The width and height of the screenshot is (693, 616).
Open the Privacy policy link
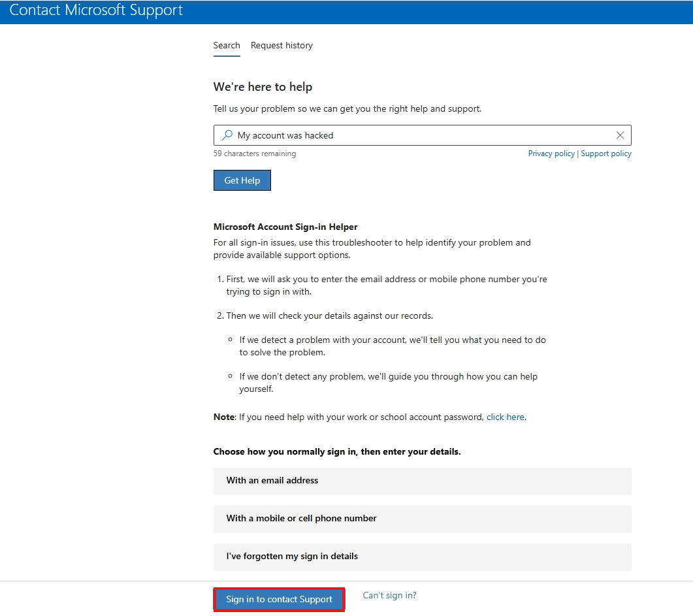click(551, 153)
